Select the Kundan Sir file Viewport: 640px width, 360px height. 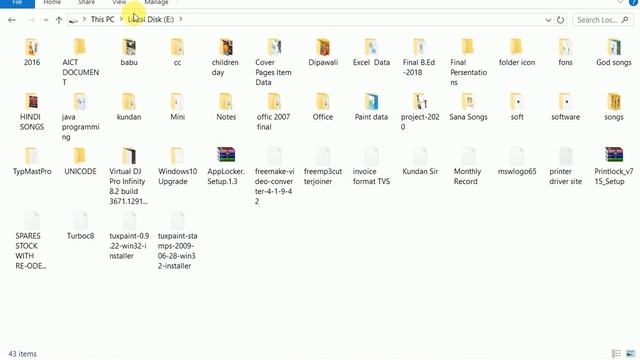(420, 162)
